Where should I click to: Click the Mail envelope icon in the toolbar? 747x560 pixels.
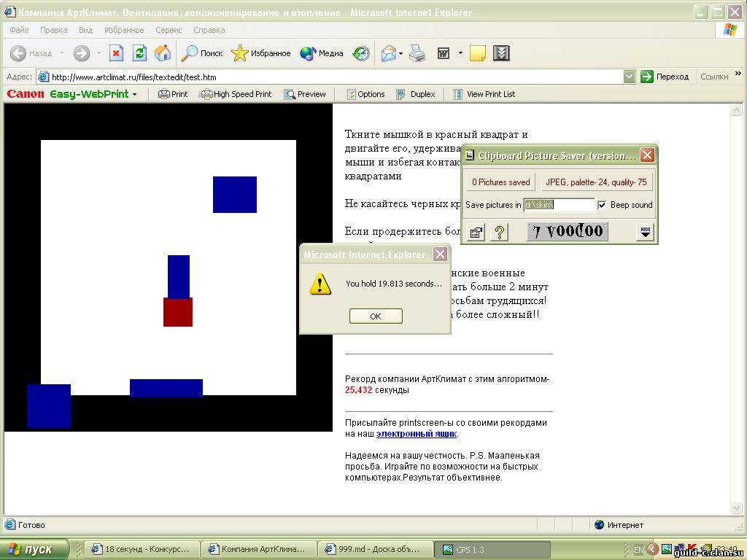[388, 53]
